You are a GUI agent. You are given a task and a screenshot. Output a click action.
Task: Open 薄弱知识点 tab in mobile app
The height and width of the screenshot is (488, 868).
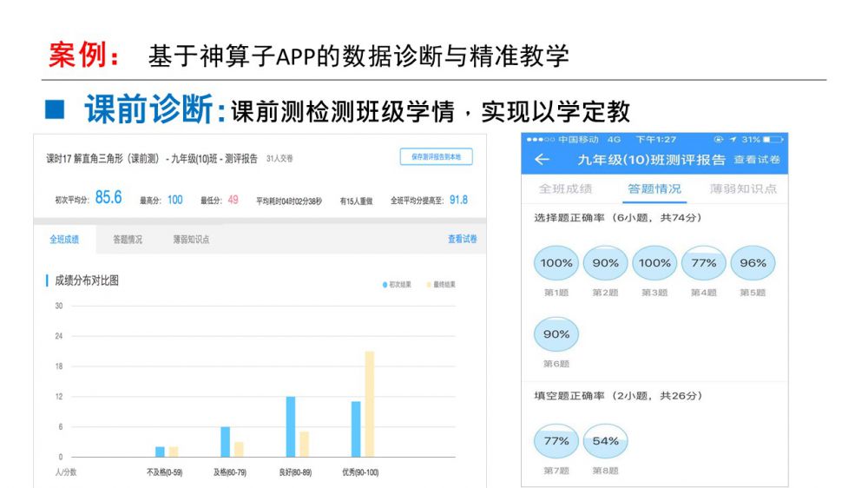coord(743,189)
